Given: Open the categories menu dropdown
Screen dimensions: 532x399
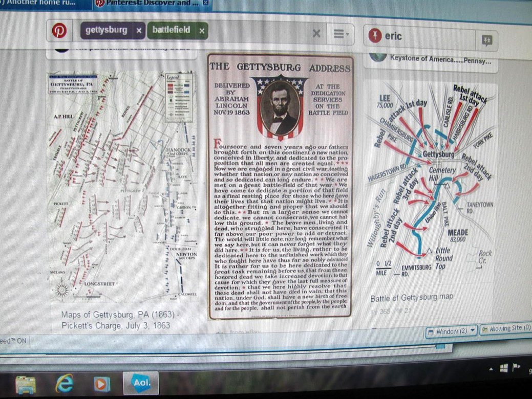Looking at the screenshot, I should [341, 34].
